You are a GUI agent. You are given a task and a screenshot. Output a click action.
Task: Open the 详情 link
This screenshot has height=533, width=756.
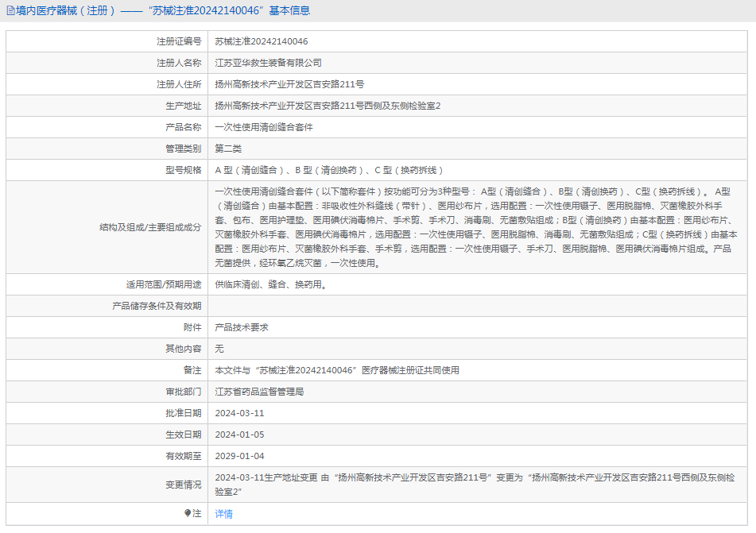223,514
